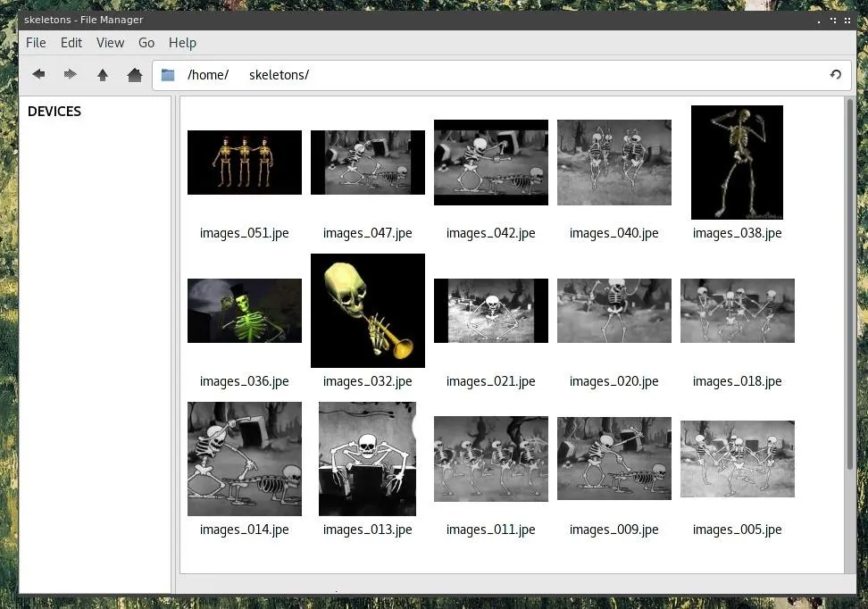Viewport: 868px width, 609px height.
Task: Open the Go menu
Action: pyautogui.click(x=146, y=43)
